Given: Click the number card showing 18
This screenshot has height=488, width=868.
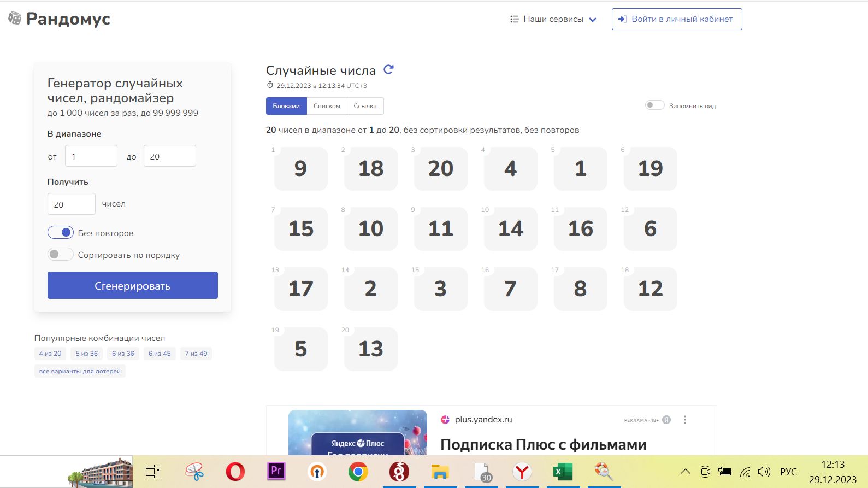Looking at the screenshot, I should (x=371, y=168).
